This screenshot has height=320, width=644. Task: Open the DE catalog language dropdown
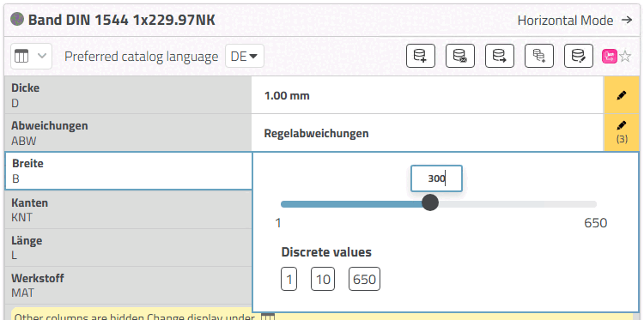pyautogui.click(x=245, y=57)
